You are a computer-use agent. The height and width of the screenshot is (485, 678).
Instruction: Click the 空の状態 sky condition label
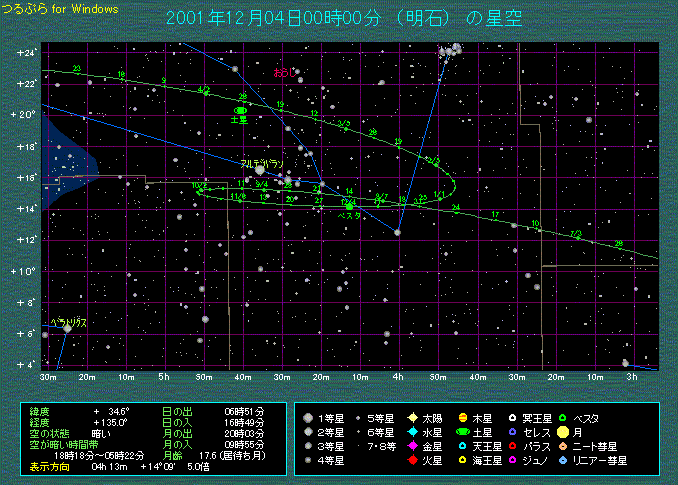pyautogui.click(x=49, y=434)
